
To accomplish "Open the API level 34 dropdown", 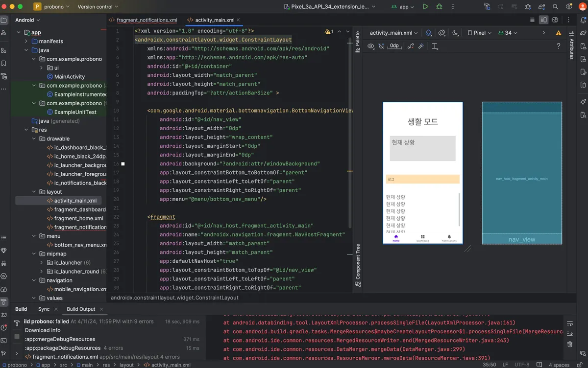I will (508, 33).
